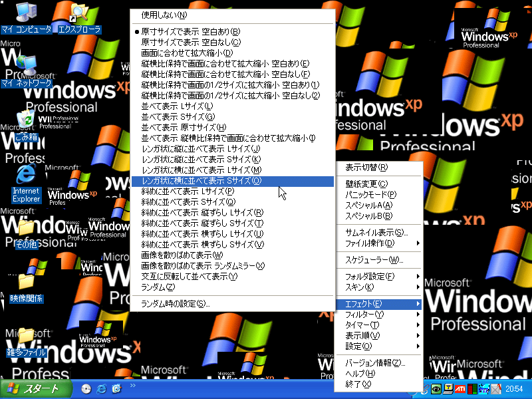Click パニックモード(P) menu entry
The image size is (532, 399).
click(x=379, y=194)
